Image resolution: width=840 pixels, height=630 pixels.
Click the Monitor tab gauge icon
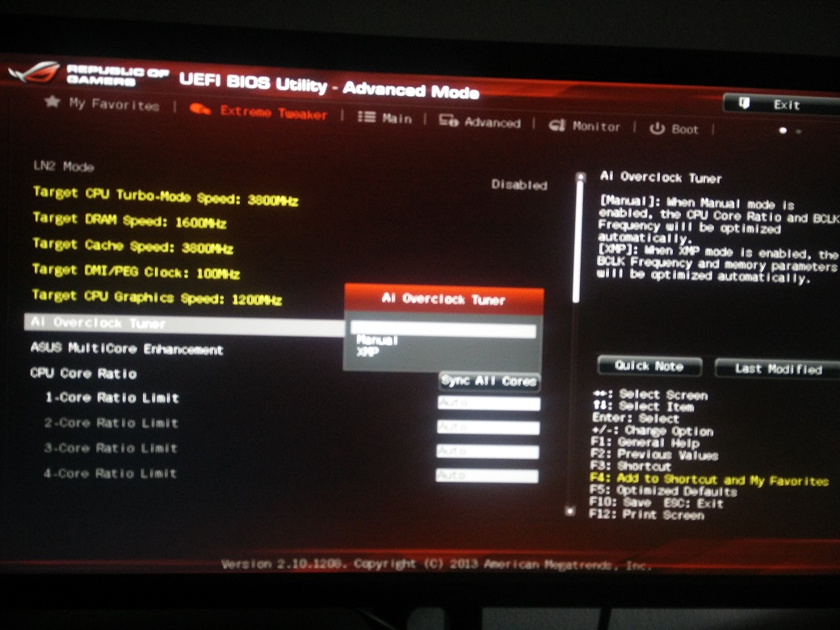[x=557, y=125]
